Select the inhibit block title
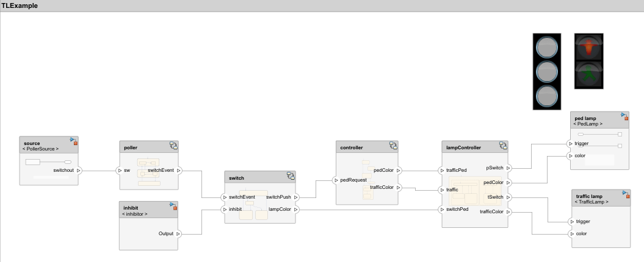 [131, 208]
